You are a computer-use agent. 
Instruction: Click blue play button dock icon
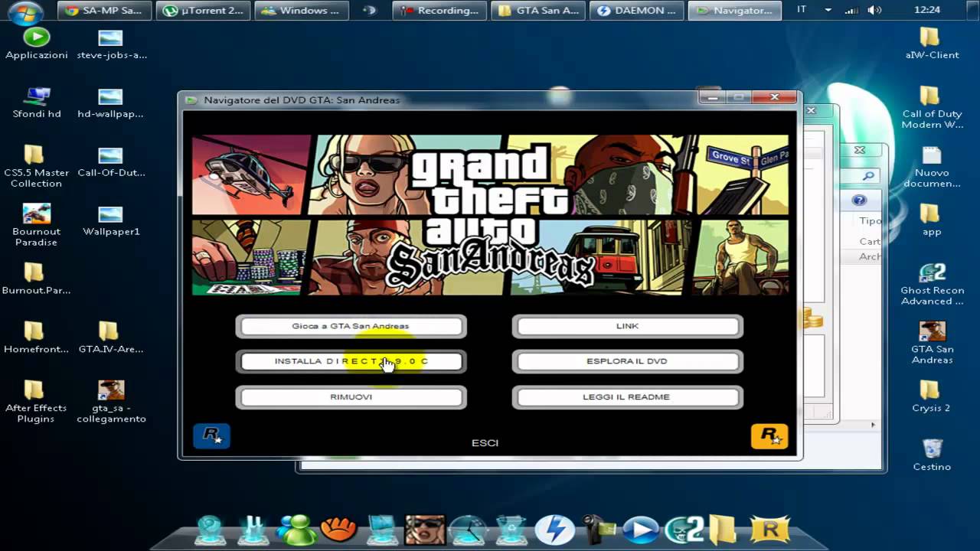tap(641, 530)
